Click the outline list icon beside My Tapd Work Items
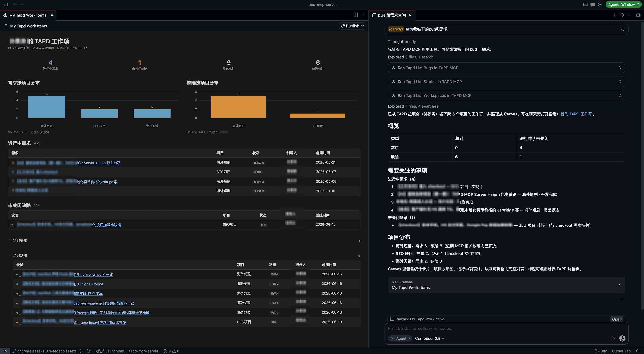Image resolution: width=644 pixels, height=354 pixels. 5,26
